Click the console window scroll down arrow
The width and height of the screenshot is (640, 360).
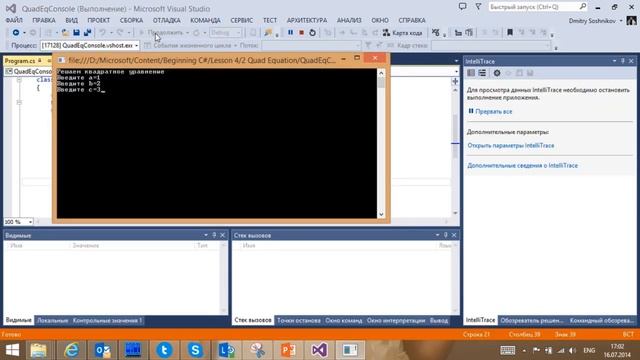pyautogui.click(x=381, y=214)
